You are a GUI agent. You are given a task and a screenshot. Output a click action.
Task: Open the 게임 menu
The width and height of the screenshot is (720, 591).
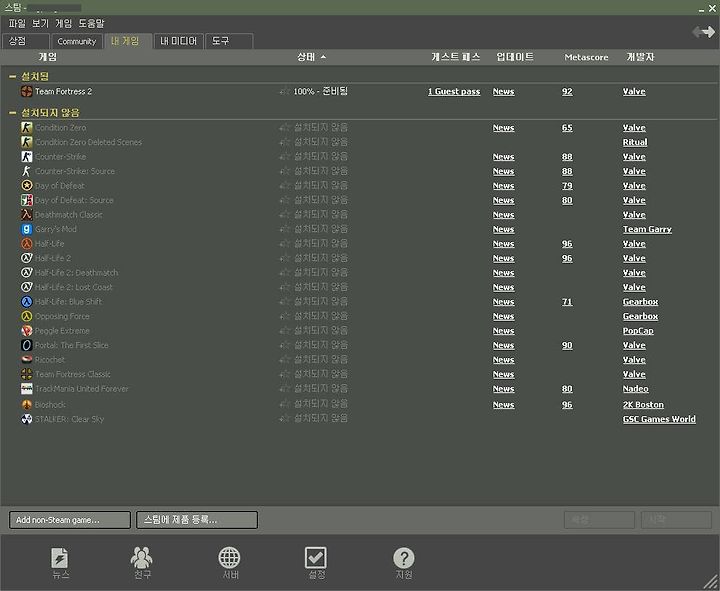[63, 23]
